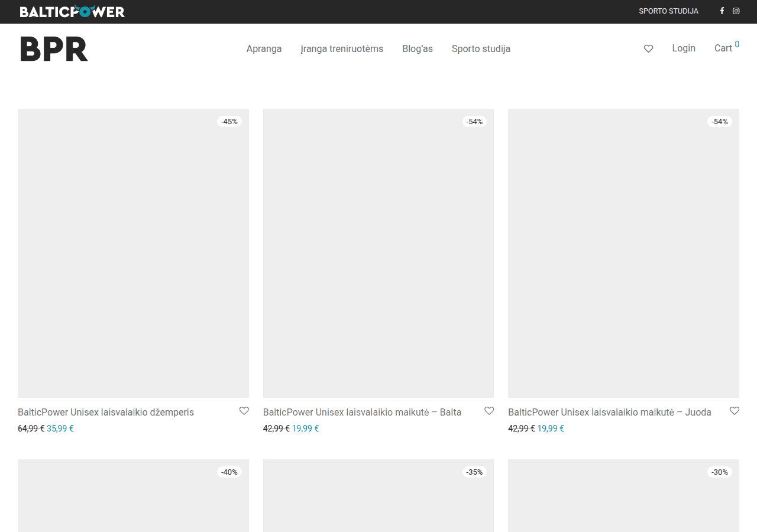Add maikutė – Balta to wishlist

[489, 411]
